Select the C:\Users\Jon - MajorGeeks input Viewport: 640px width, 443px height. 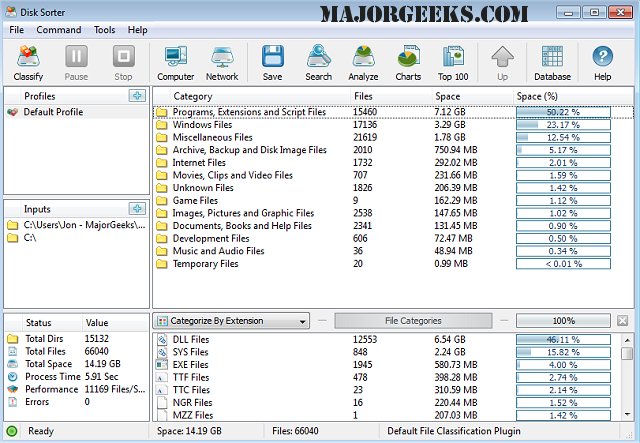pyautogui.click(x=77, y=225)
